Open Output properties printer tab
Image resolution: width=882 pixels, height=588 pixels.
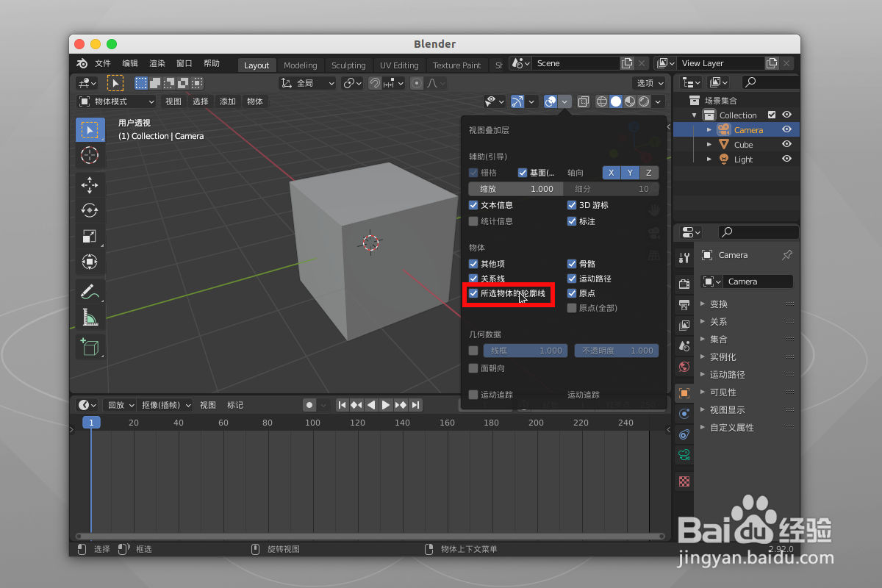click(x=684, y=304)
